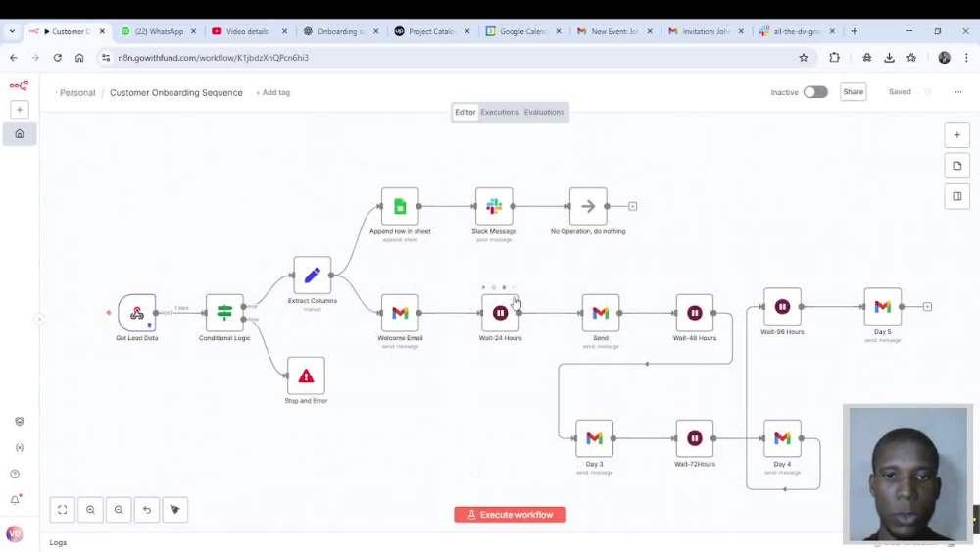Switch to the Executions tab
The height and width of the screenshot is (552, 980).
tap(500, 112)
